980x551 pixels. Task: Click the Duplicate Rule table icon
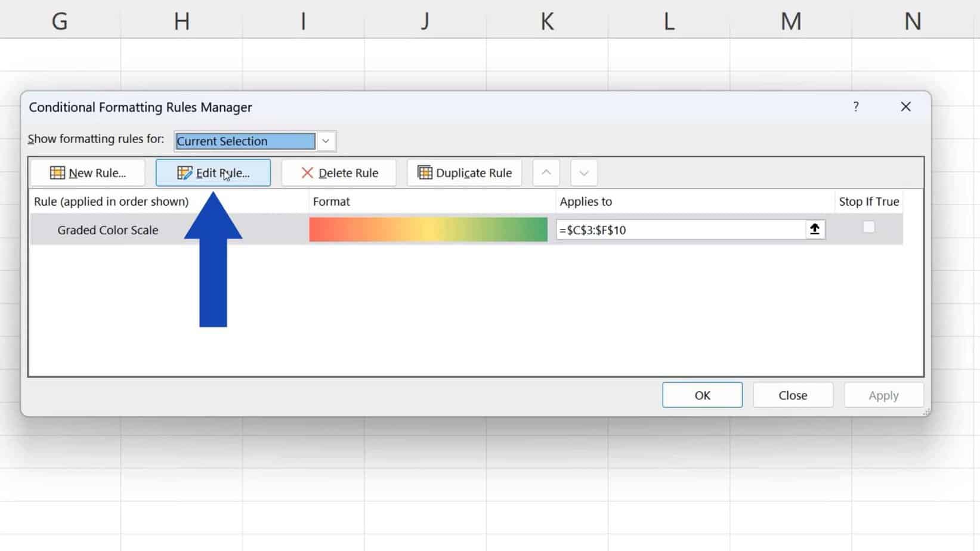(x=425, y=172)
